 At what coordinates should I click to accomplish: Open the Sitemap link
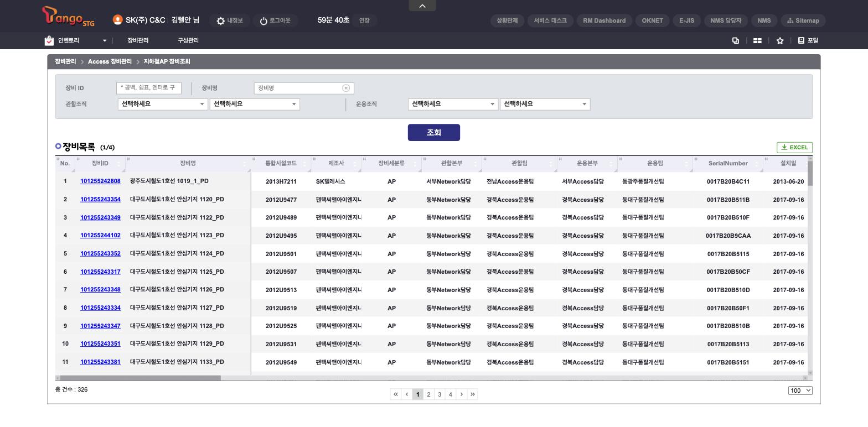pos(803,20)
